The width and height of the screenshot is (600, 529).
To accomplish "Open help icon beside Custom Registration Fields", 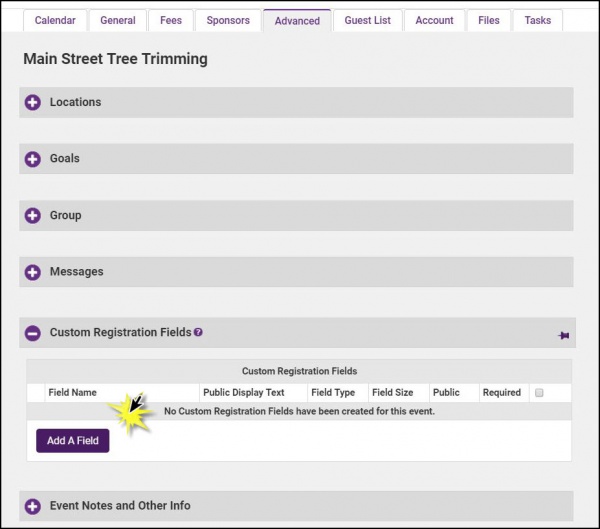I will point(198,332).
